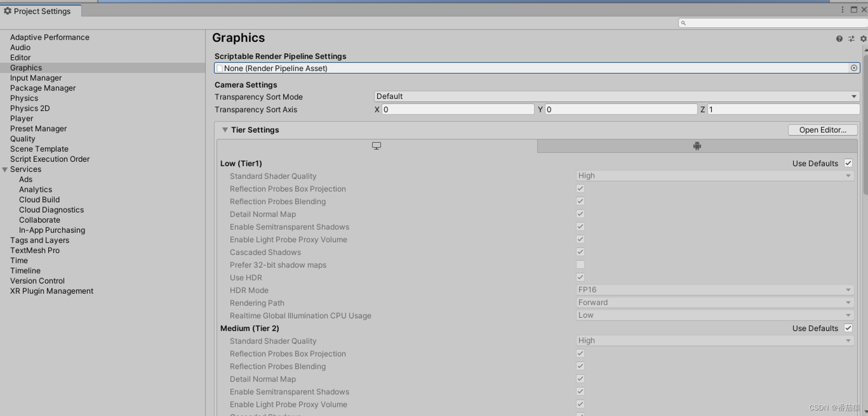Select Ads under Services
This screenshot has width=868, height=416.
(x=25, y=179)
